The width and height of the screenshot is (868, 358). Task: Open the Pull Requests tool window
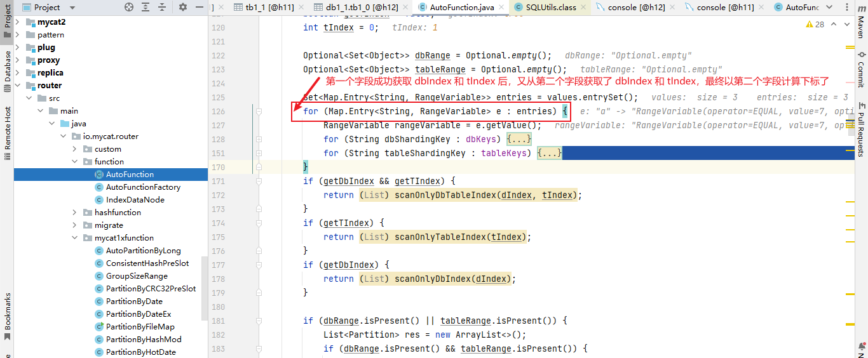(x=861, y=129)
